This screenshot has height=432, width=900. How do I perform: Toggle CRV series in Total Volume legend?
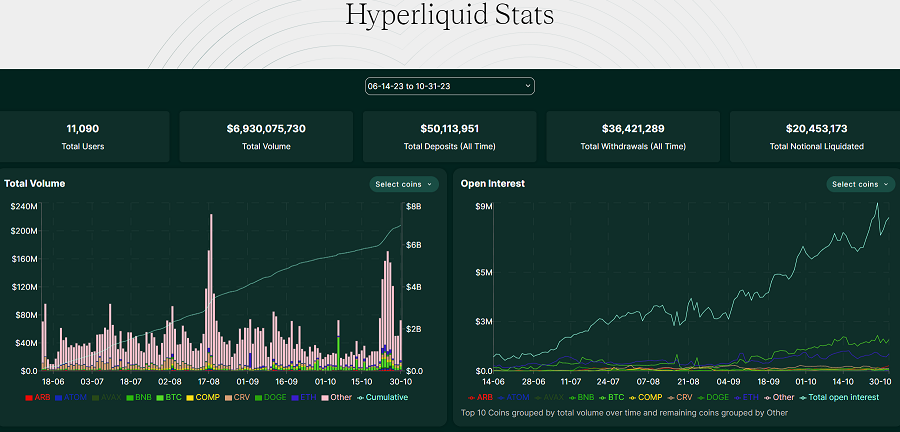coord(236,397)
